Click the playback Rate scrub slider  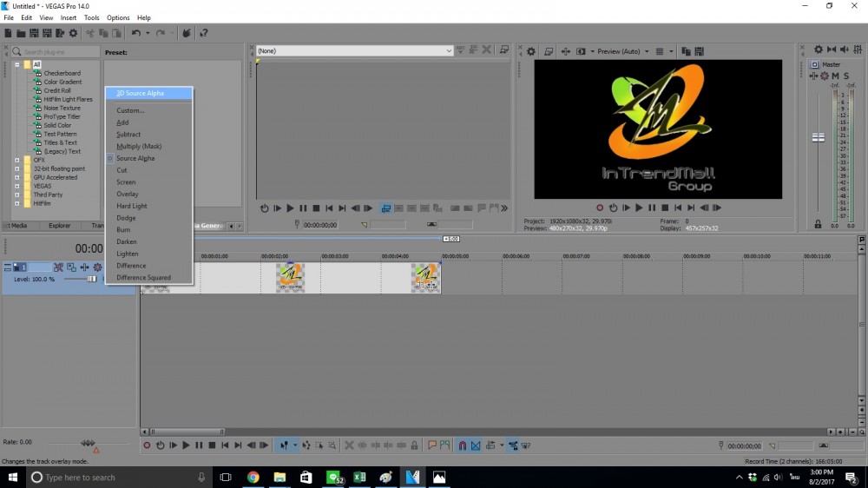88,443
